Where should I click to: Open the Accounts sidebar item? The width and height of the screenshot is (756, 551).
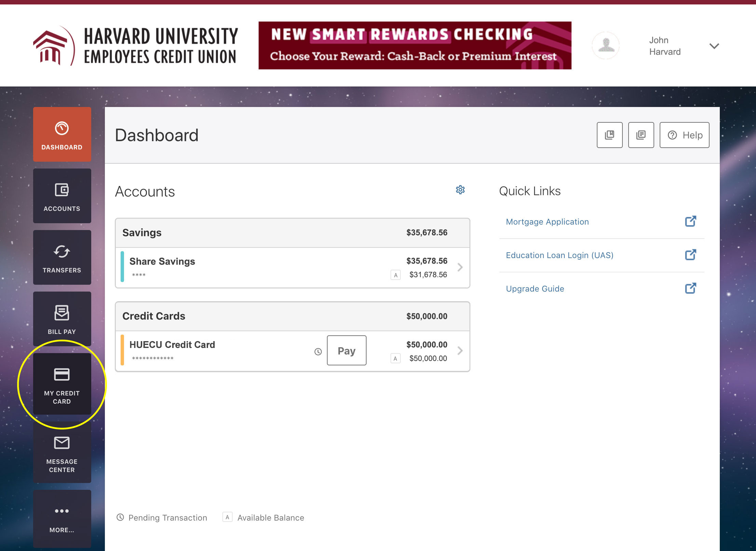(62, 196)
